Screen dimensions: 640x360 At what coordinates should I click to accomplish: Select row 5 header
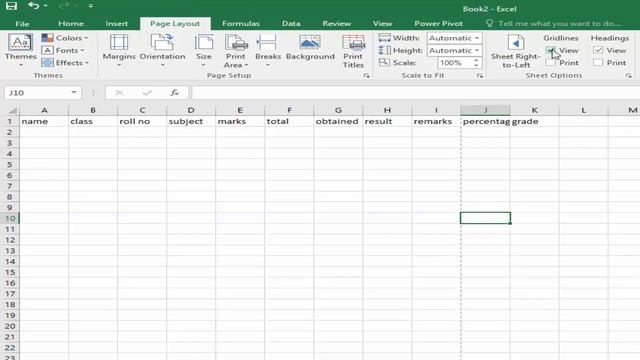[10, 164]
